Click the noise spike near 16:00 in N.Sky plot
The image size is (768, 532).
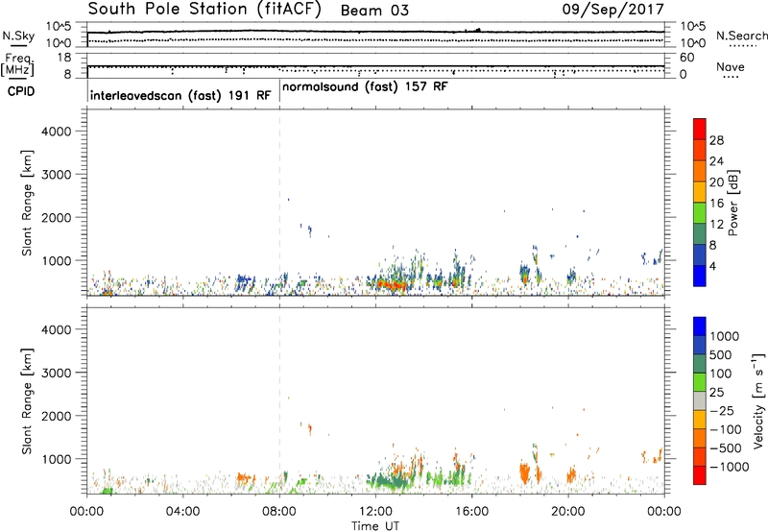478,30
